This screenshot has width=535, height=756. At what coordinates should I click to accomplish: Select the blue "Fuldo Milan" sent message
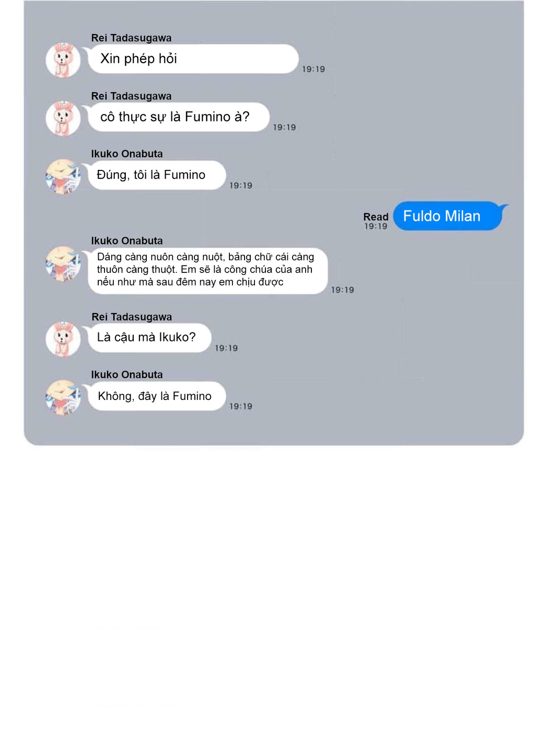pos(448,216)
